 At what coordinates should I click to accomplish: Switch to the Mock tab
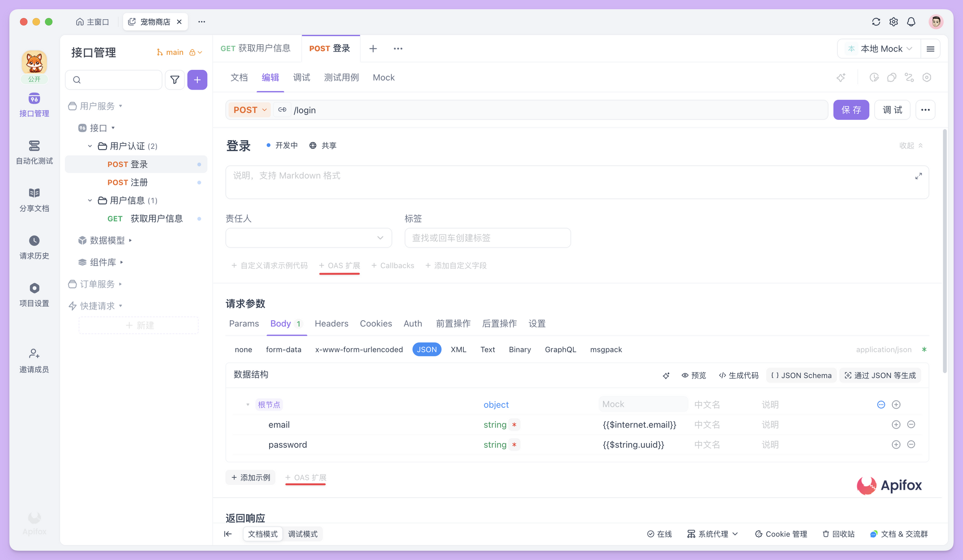coord(383,77)
